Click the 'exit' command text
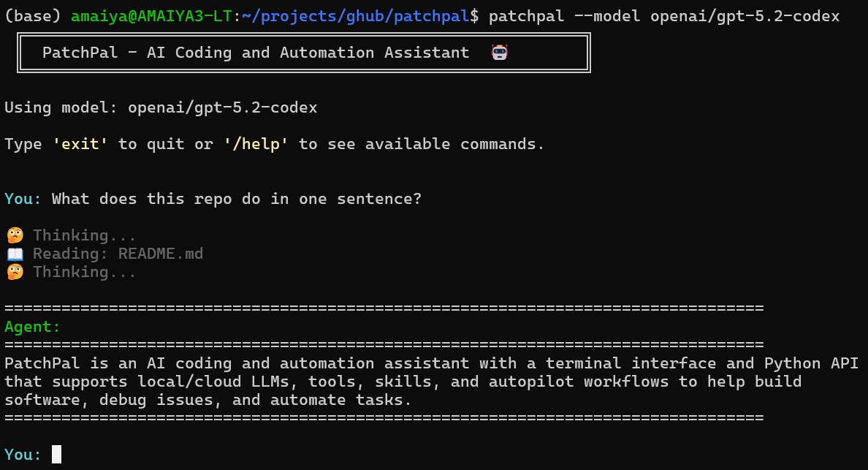The height and width of the screenshot is (470, 868). (80, 143)
